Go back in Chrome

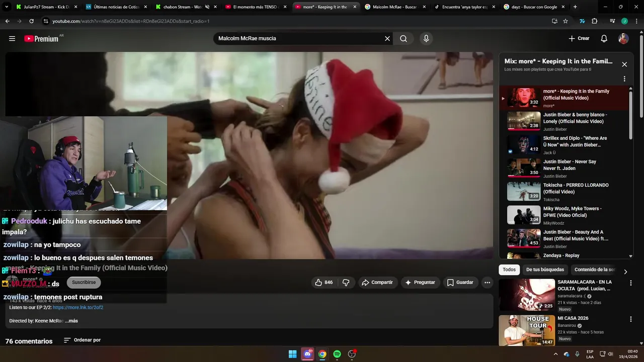point(8,21)
